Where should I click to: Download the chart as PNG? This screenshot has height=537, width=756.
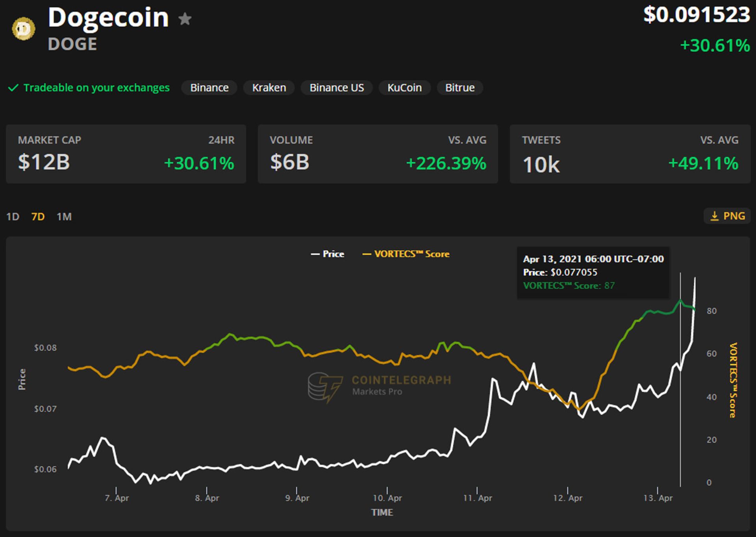726,216
